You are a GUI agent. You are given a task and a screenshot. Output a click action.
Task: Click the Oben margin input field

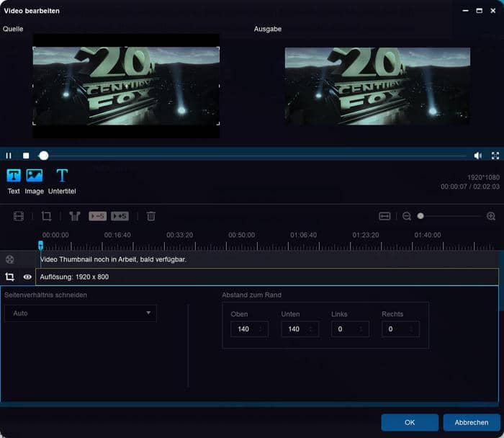(249, 329)
